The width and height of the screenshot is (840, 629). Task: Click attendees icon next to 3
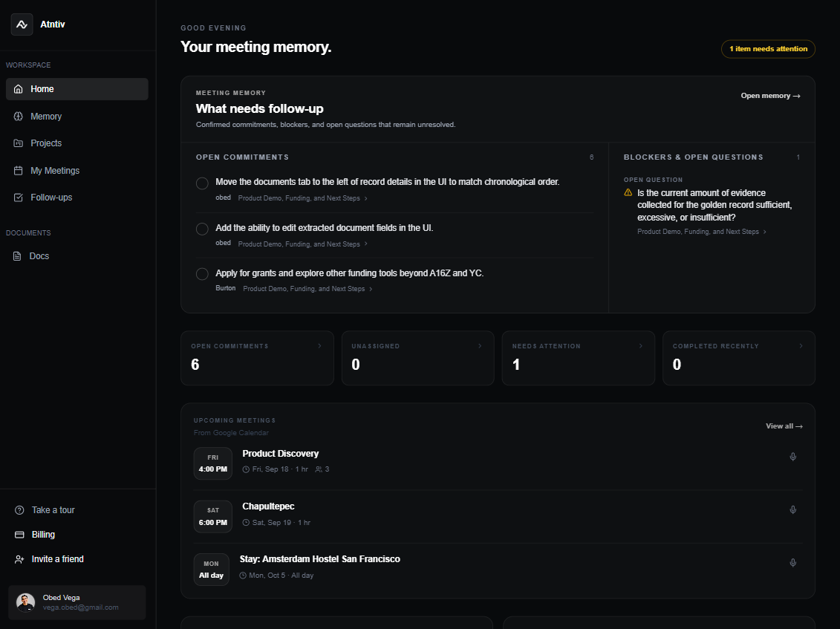(319, 469)
